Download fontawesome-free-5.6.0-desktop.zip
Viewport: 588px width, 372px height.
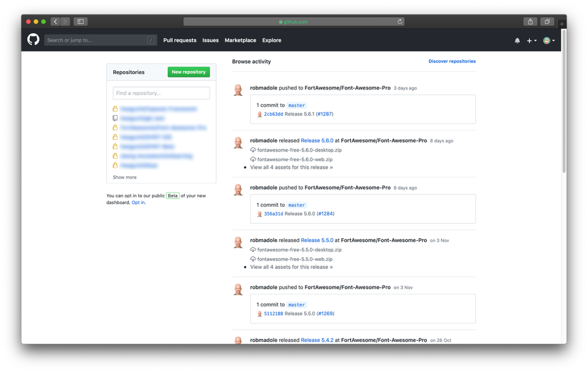[299, 150]
